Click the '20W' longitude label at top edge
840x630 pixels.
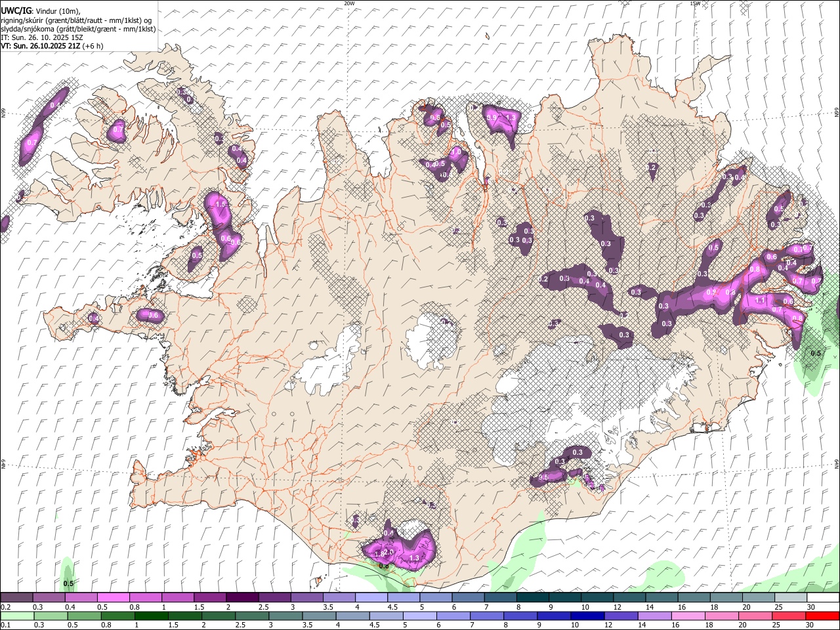(349, 3)
